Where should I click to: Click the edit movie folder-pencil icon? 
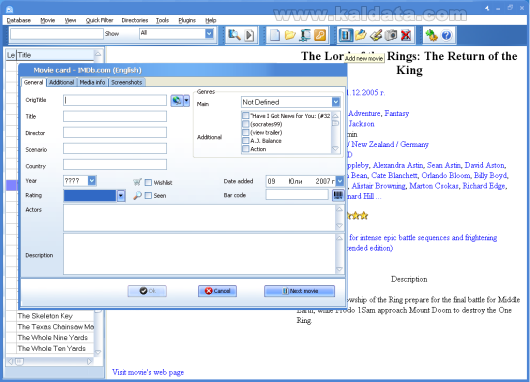tap(361, 35)
